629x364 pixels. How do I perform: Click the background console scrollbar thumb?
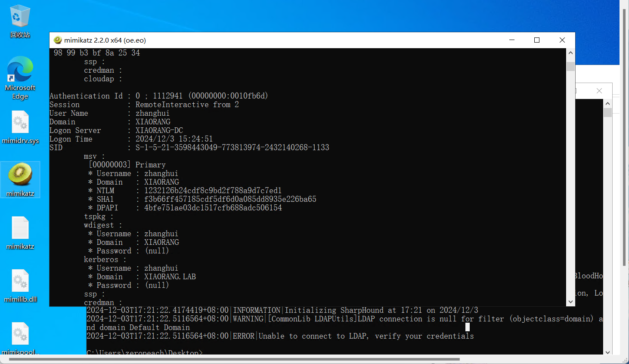(x=607, y=113)
